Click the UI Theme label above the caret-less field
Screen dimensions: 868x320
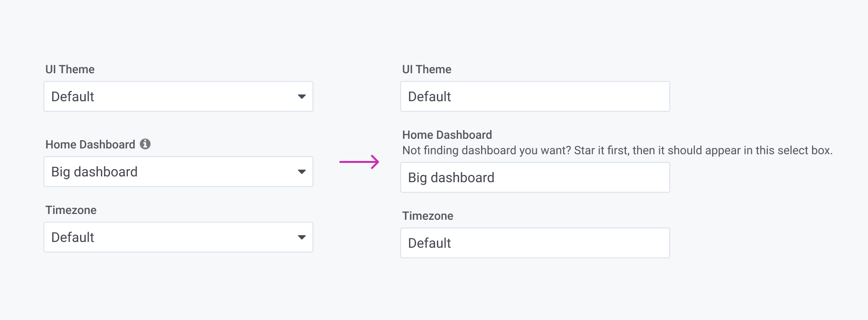[x=427, y=69]
